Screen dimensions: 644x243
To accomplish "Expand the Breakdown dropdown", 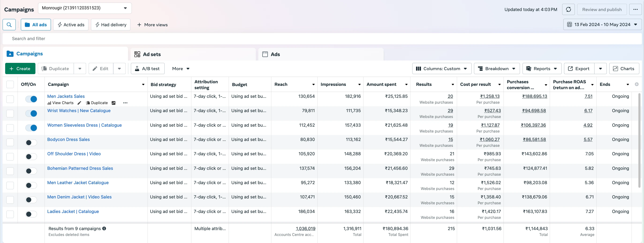I will (496, 68).
